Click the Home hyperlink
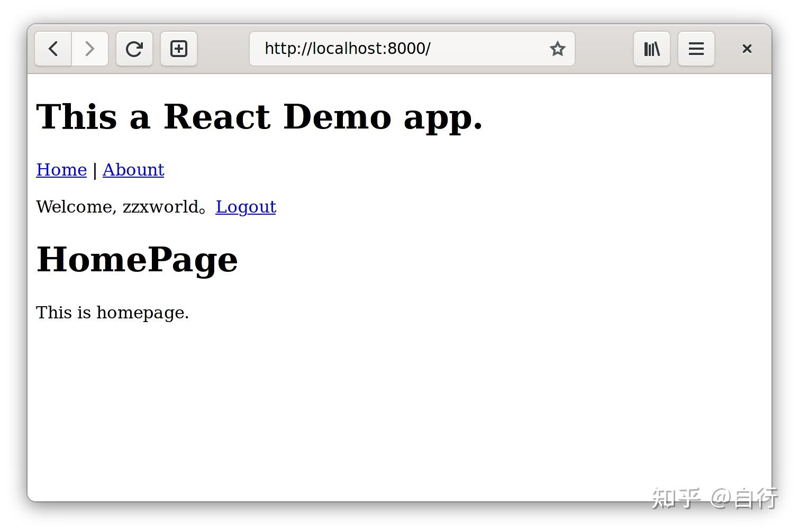The height and width of the screenshot is (532, 799). click(x=61, y=170)
